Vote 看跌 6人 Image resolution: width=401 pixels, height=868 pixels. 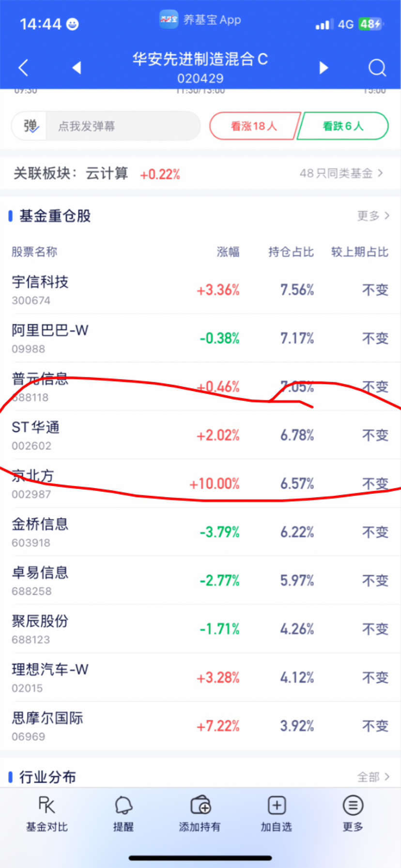click(x=343, y=126)
